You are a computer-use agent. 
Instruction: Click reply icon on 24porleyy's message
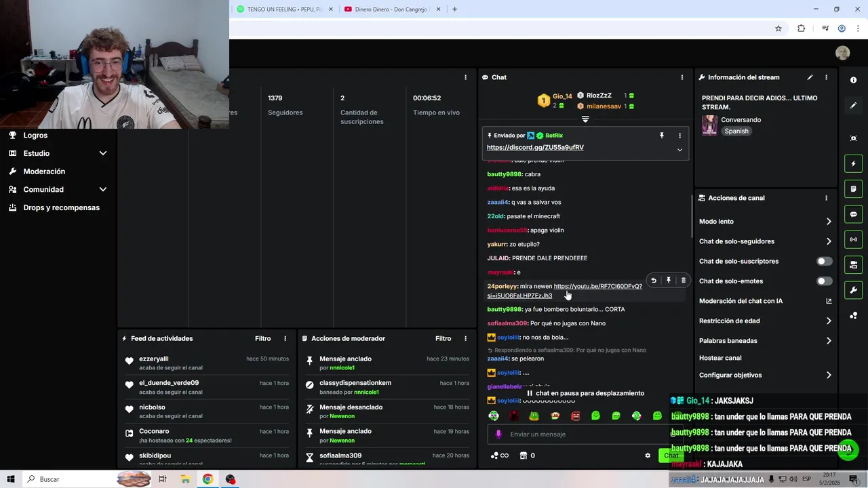(x=654, y=281)
